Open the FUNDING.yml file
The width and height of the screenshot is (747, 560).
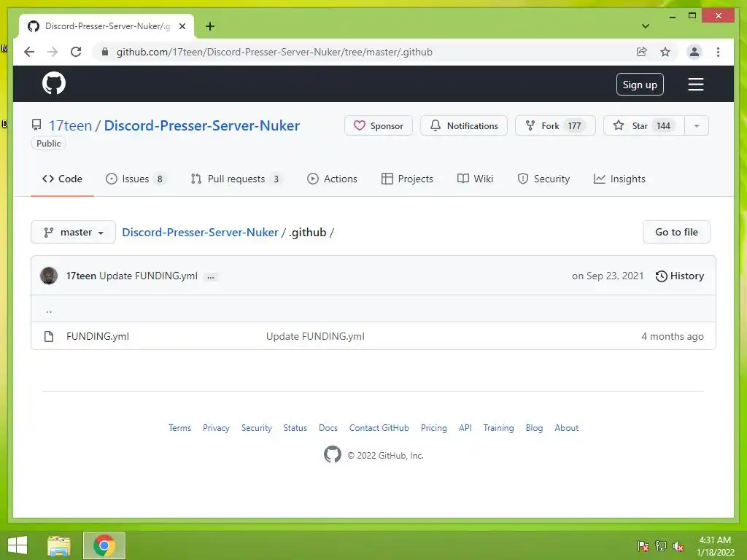click(98, 336)
